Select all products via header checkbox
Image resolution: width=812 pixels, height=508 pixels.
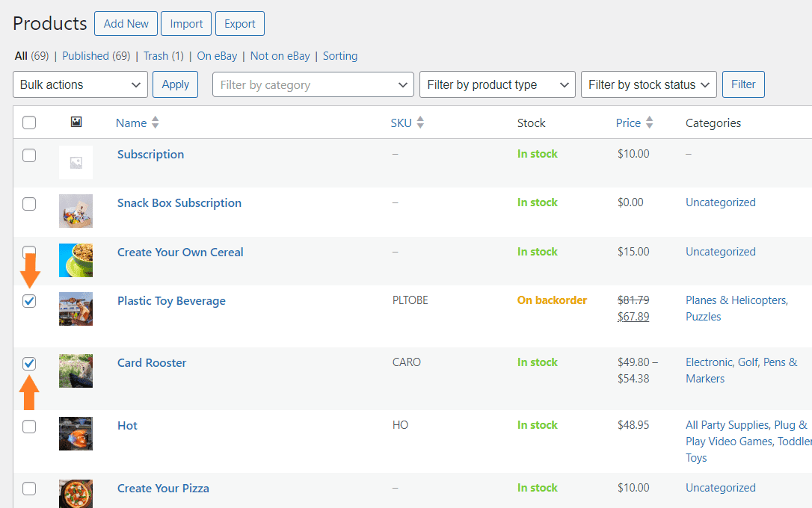point(28,122)
